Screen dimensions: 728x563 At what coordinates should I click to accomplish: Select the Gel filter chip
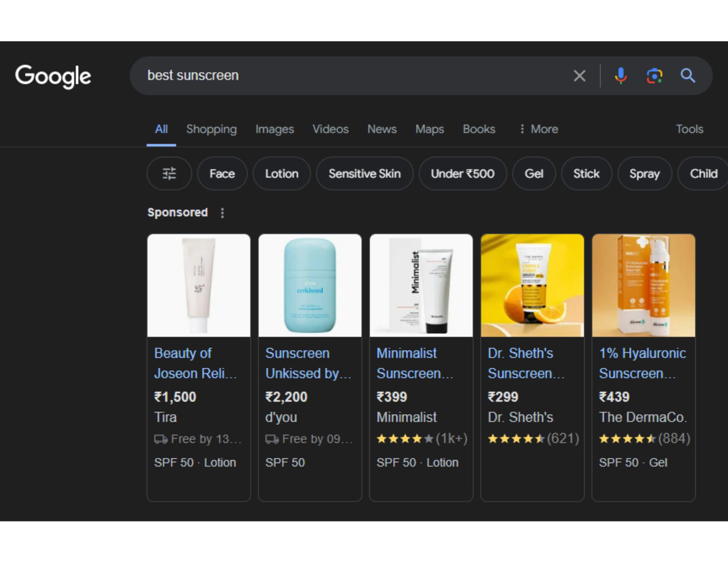pyautogui.click(x=534, y=174)
